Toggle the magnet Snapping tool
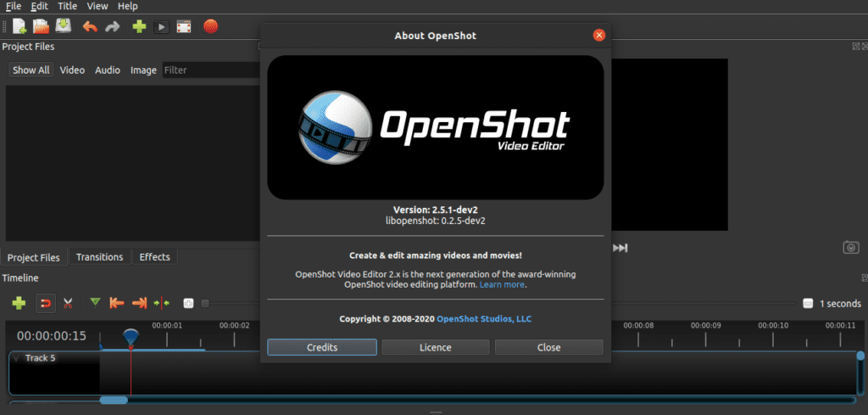868x415 pixels. tap(46, 303)
